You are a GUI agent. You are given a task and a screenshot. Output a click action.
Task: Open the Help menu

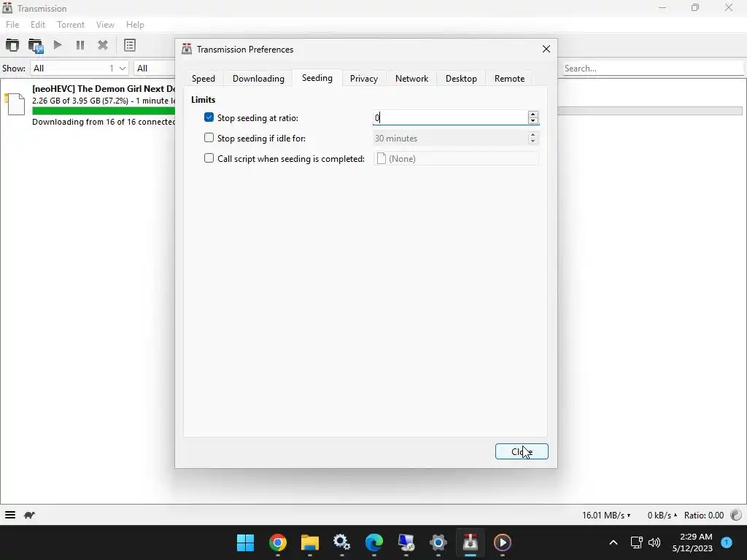pyautogui.click(x=135, y=25)
